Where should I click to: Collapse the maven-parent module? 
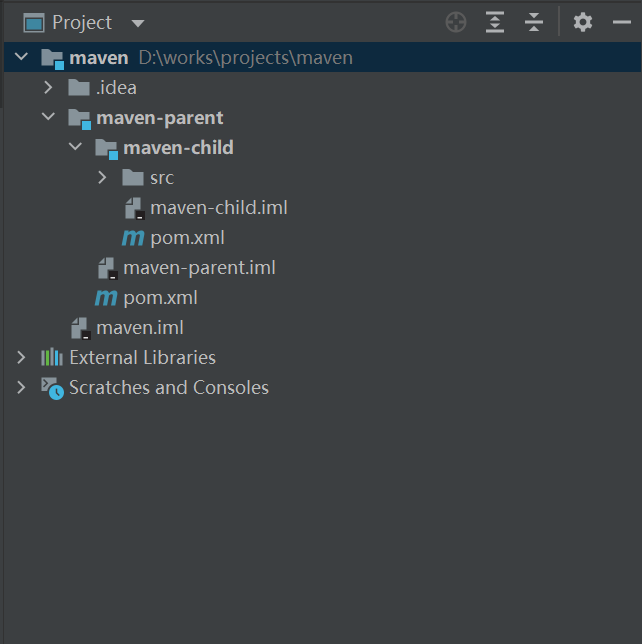click(48, 118)
